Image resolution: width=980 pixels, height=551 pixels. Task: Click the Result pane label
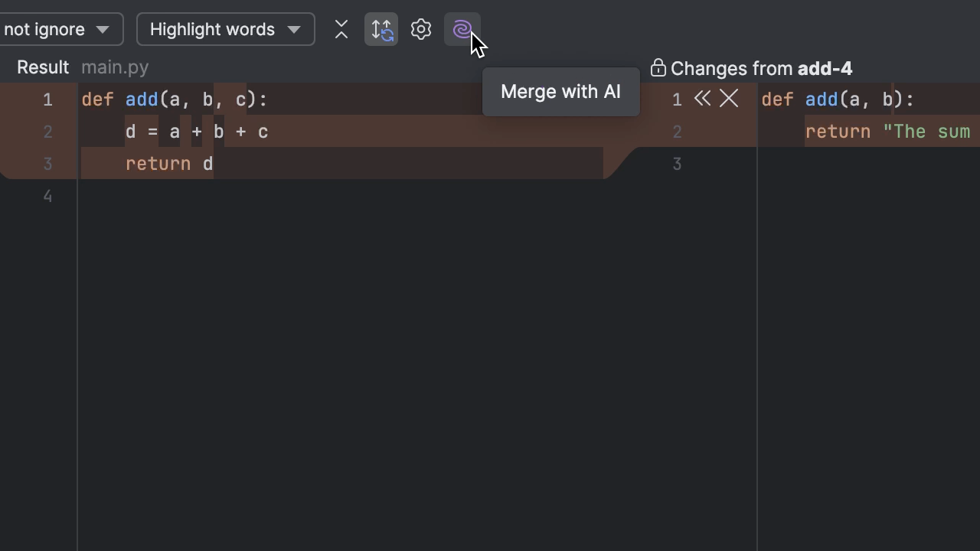point(43,67)
